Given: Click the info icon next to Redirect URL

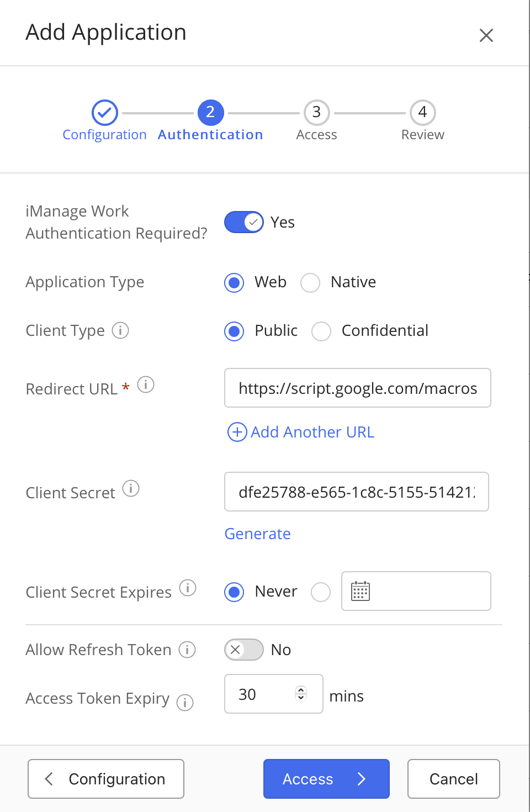Looking at the screenshot, I should pos(146,384).
